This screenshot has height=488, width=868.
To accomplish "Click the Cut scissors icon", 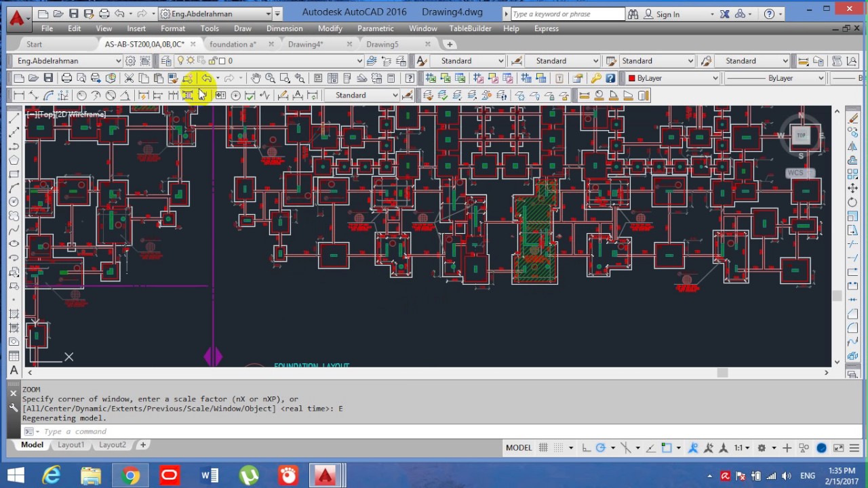I will point(129,78).
